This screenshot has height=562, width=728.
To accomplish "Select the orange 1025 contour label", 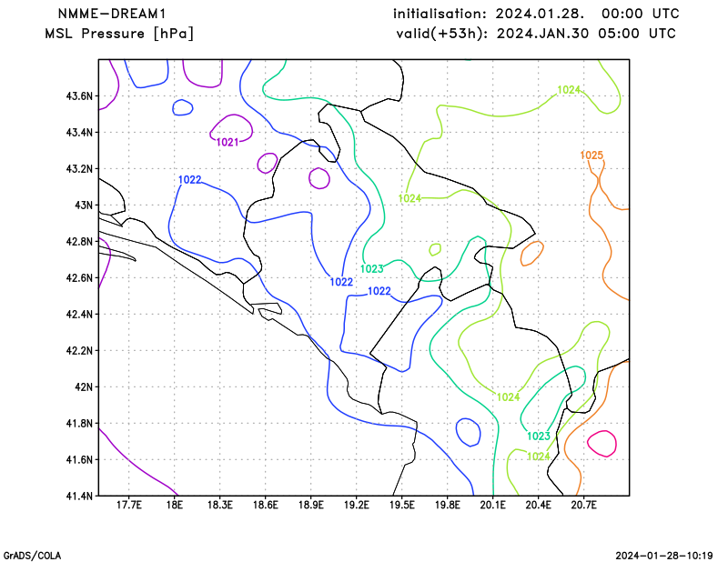I will 591,156.
